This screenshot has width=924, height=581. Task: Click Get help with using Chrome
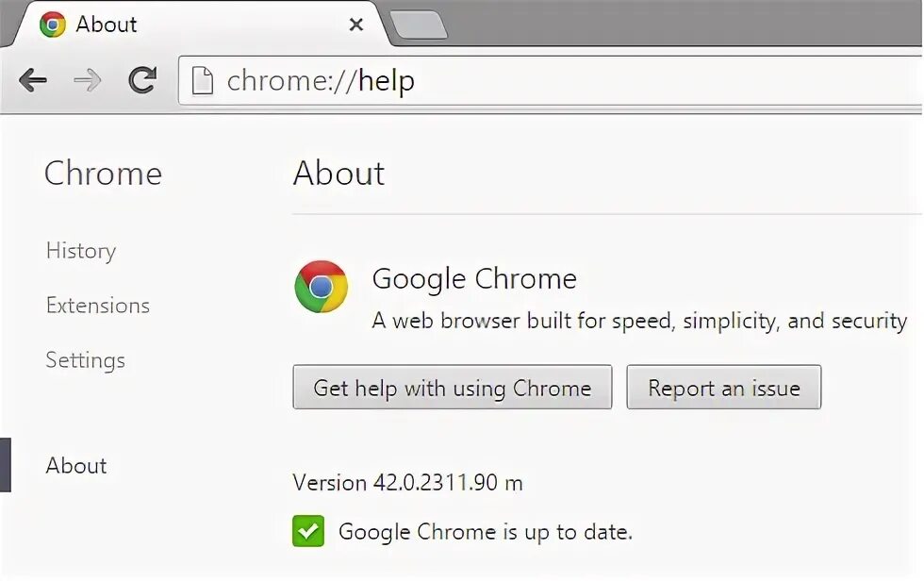[x=452, y=387]
